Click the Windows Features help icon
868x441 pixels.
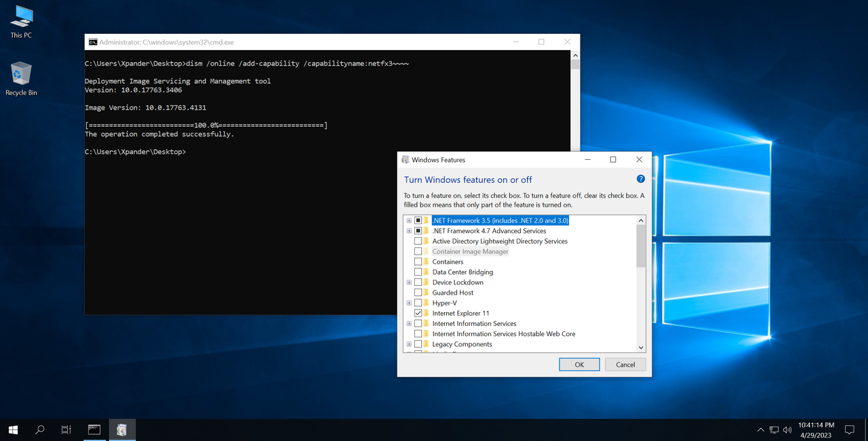(x=641, y=179)
